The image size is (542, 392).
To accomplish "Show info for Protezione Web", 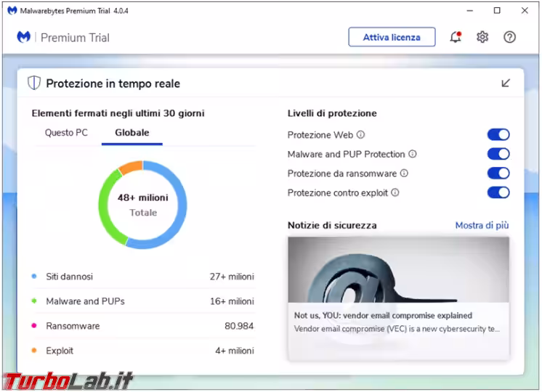I will point(360,135).
